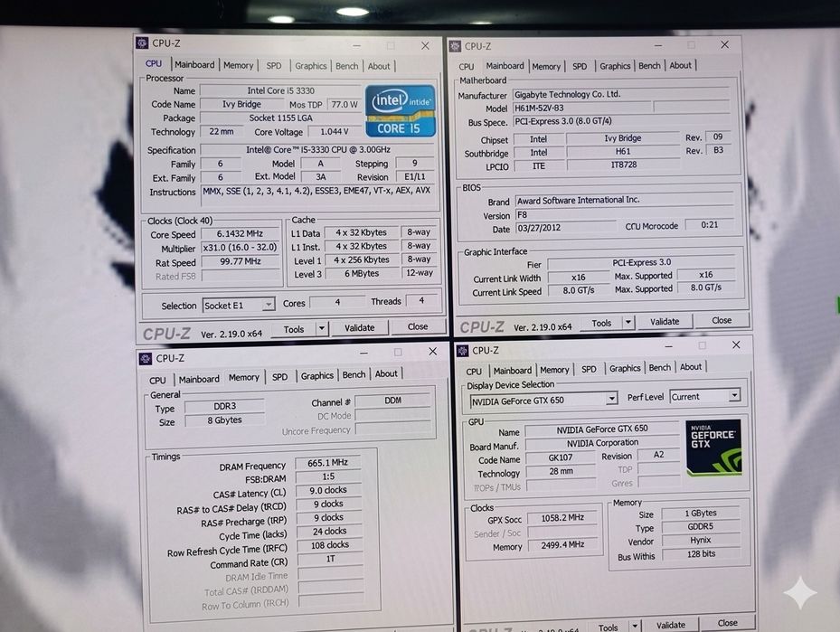Click Tools button in processor window

pos(294,329)
